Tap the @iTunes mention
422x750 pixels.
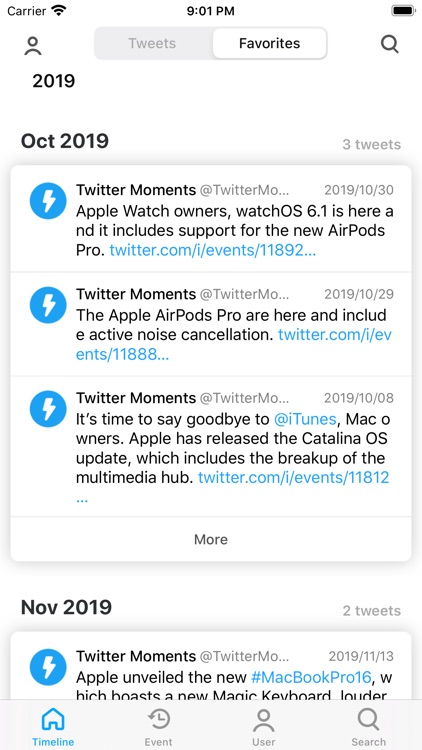click(x=305, y=419)
